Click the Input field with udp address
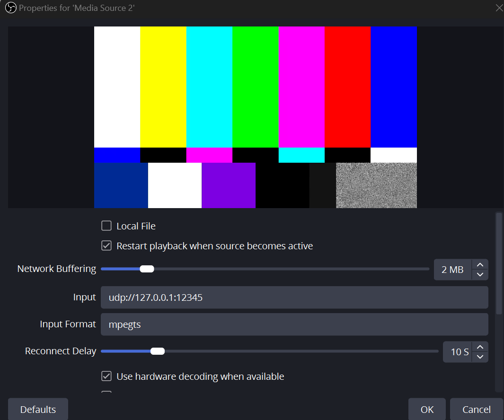Viewport: 504px width, 420px height. pyautogui.click(x=294, y=297)
